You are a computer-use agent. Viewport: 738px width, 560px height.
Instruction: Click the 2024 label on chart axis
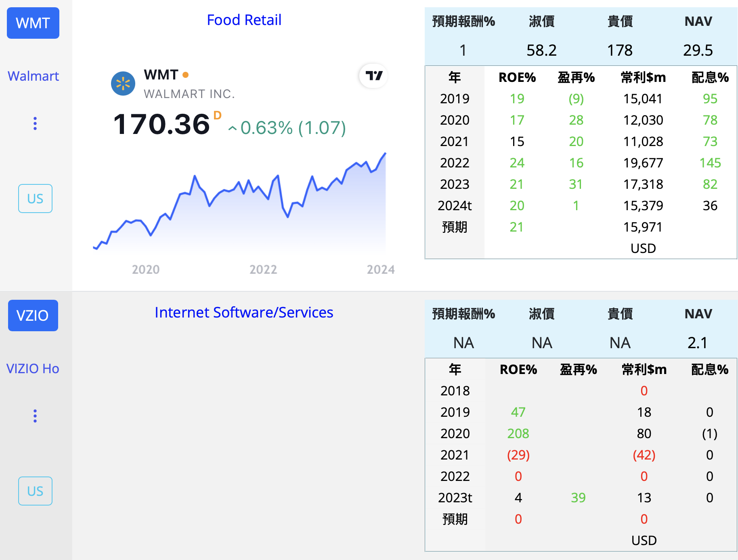coord(381,270)
